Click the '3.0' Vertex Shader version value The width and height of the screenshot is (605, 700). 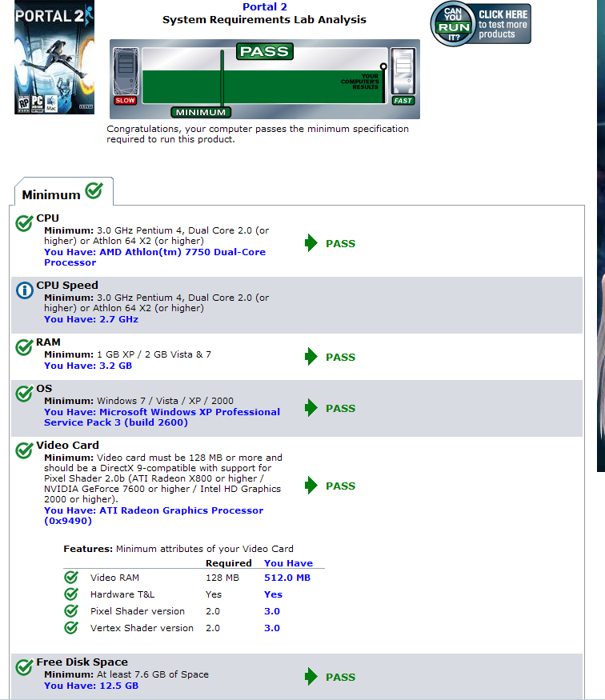(272, 628)
